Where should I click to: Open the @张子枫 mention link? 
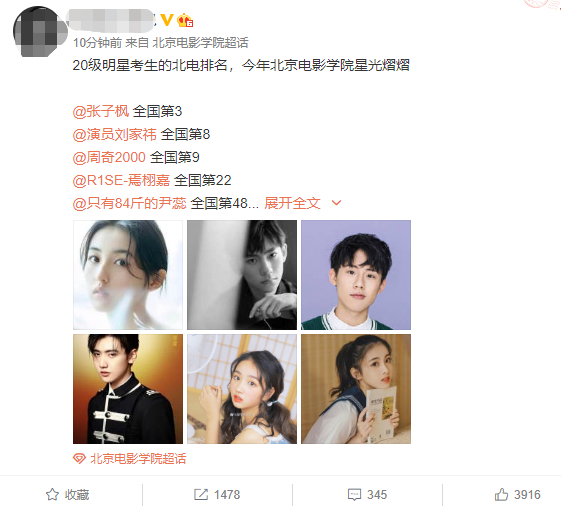coord(101,111)
